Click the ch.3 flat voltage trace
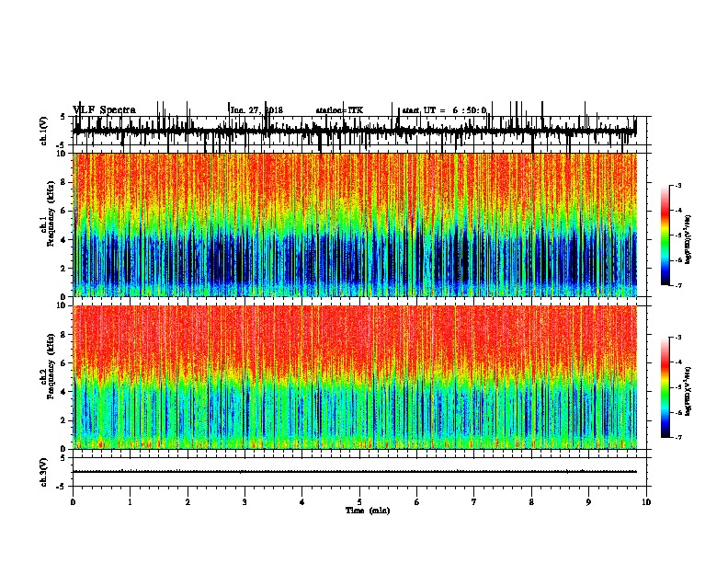The width and height of the screenshot is (728, 563). [355, 472]
